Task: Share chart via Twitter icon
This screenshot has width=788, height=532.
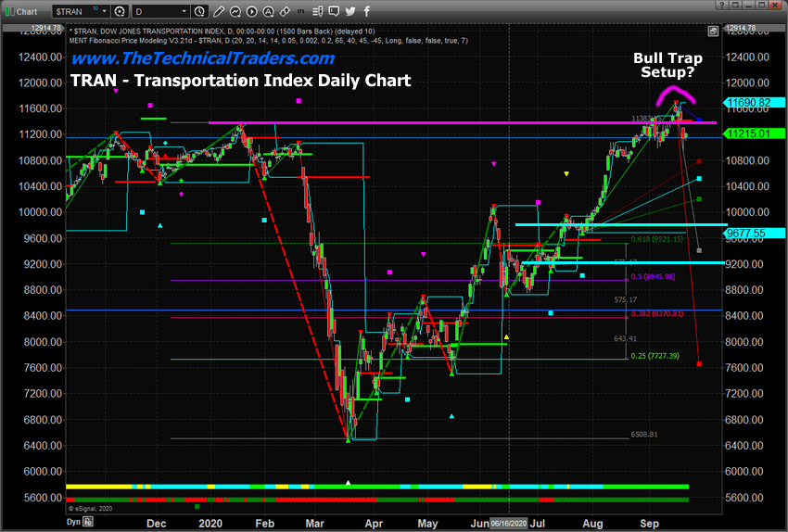Action: coord(350,11)
